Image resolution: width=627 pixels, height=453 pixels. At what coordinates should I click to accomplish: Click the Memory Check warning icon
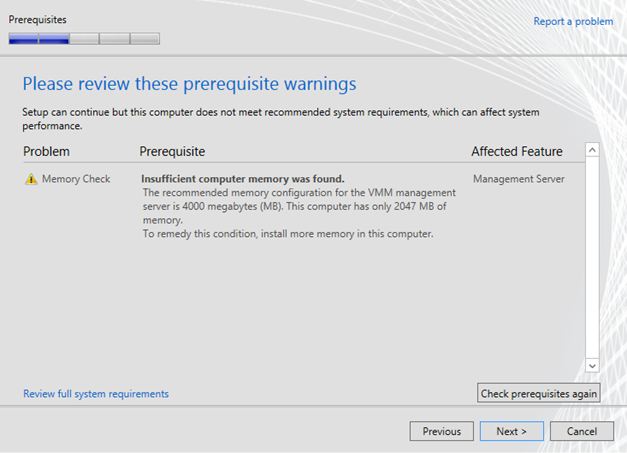31,179
